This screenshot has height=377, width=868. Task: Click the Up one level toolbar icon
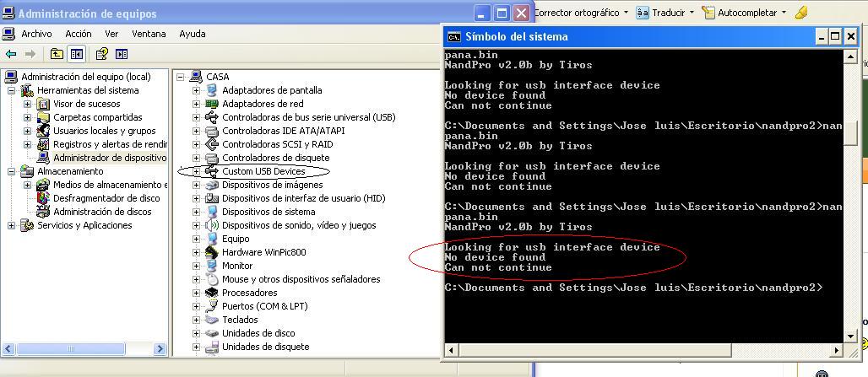(x=57, y=54)
